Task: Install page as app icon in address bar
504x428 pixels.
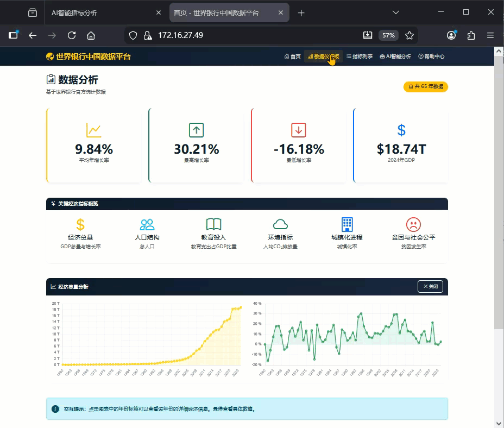Action: pyautogui.click(x=367, y=35)
